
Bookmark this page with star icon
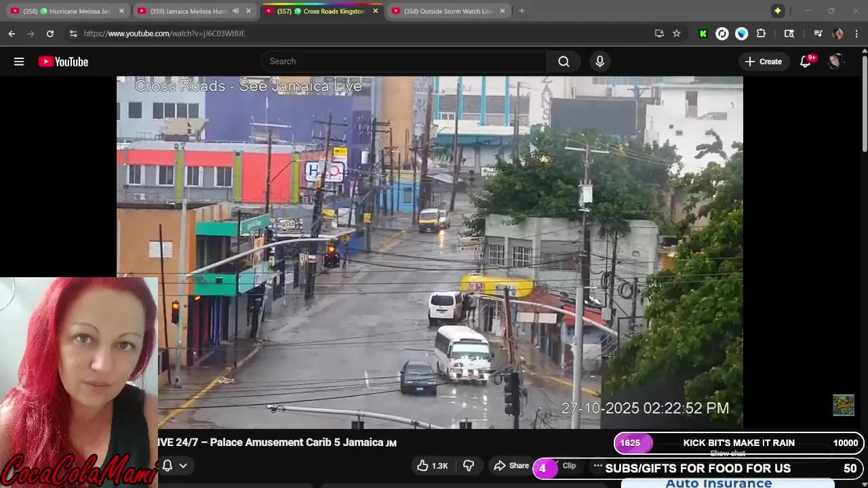(x=677, y=33)
